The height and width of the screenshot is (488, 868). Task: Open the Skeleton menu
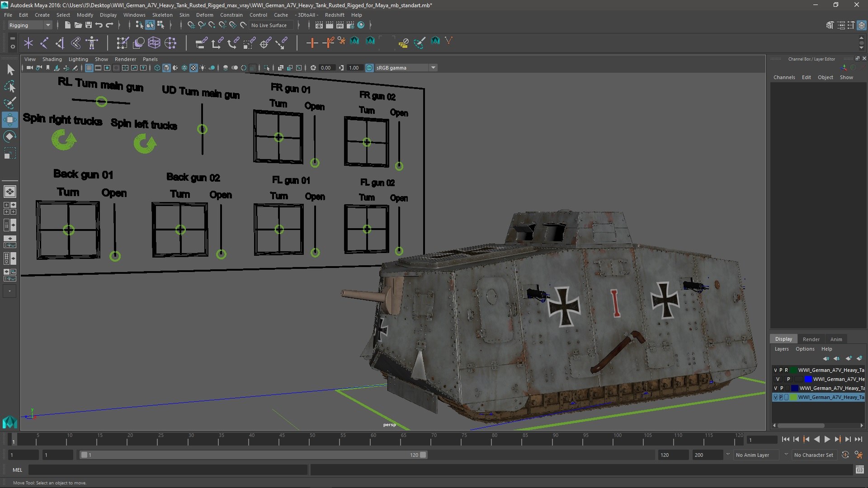(x=162, y=15)
